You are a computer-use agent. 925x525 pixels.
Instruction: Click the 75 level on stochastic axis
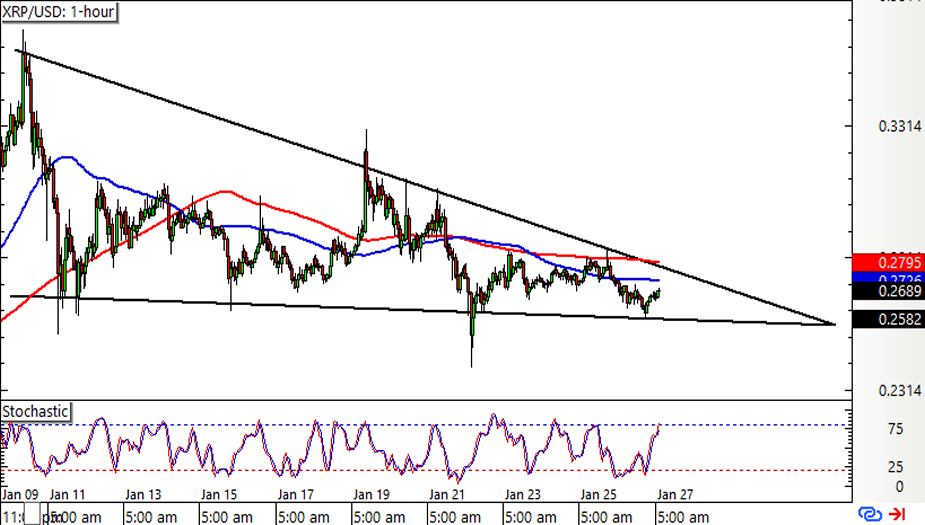click(x=895, y=429)
